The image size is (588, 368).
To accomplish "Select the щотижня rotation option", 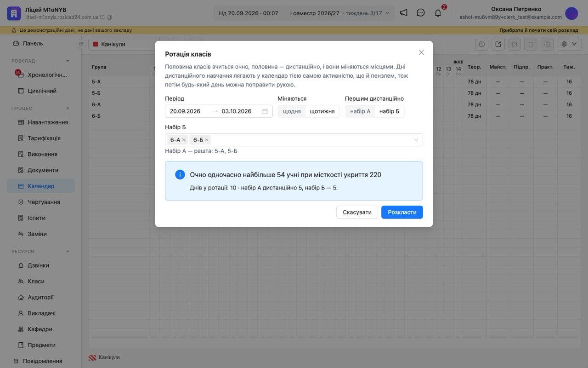I will [322, 111].
